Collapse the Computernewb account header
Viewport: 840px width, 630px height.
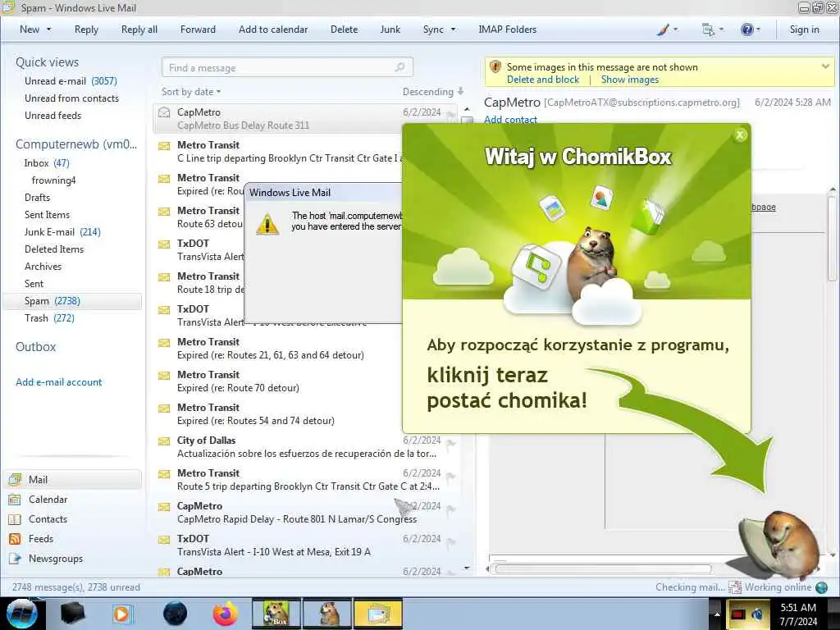click(76, 144)
